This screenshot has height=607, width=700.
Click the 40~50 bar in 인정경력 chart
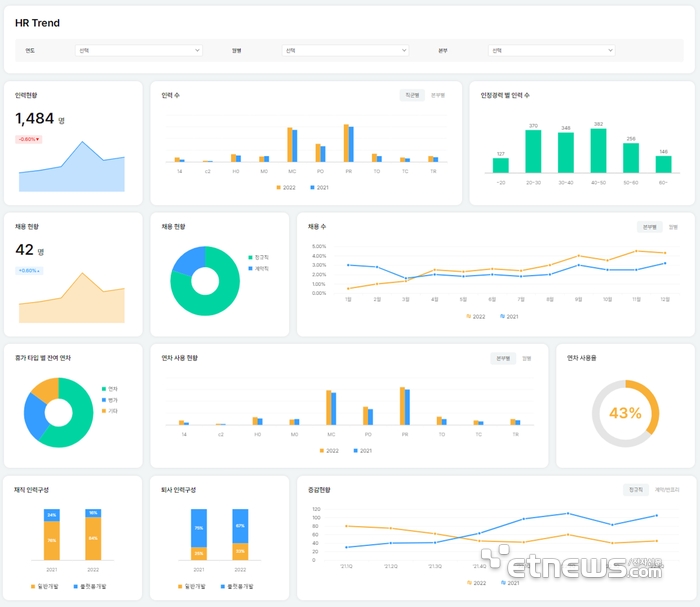click(599, 151)
